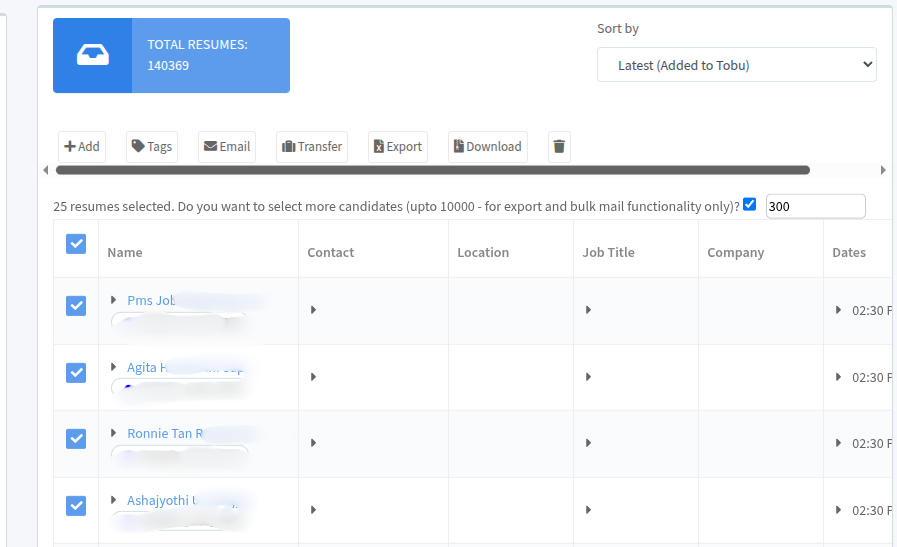Click the candidate count field showing 300
The width and height of the screenshot is (897, 547).
(x=815, y=206)
